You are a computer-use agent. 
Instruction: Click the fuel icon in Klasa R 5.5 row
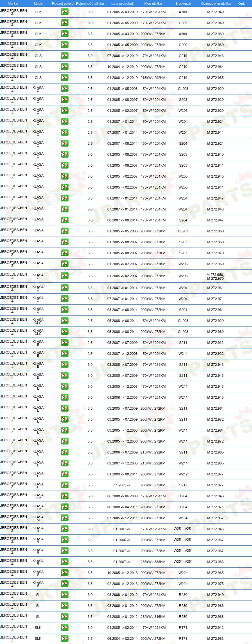point(64,562)
